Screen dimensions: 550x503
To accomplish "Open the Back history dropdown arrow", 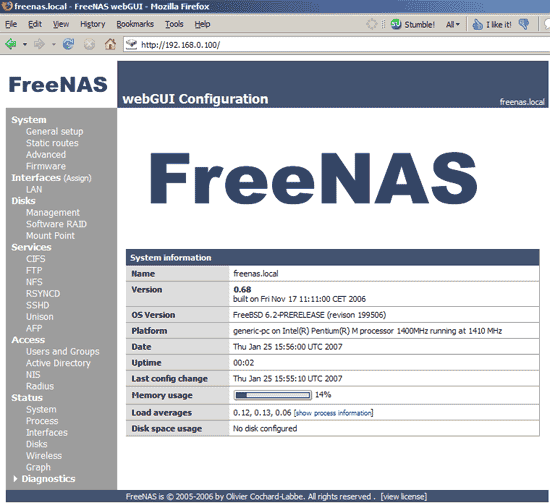I will tap(25, 45).
